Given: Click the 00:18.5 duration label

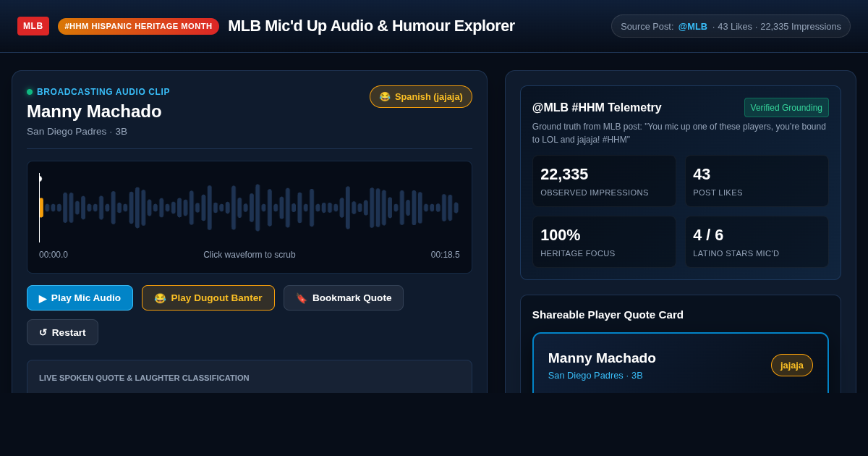Looking at the screenshot, I should pos(446,255).
